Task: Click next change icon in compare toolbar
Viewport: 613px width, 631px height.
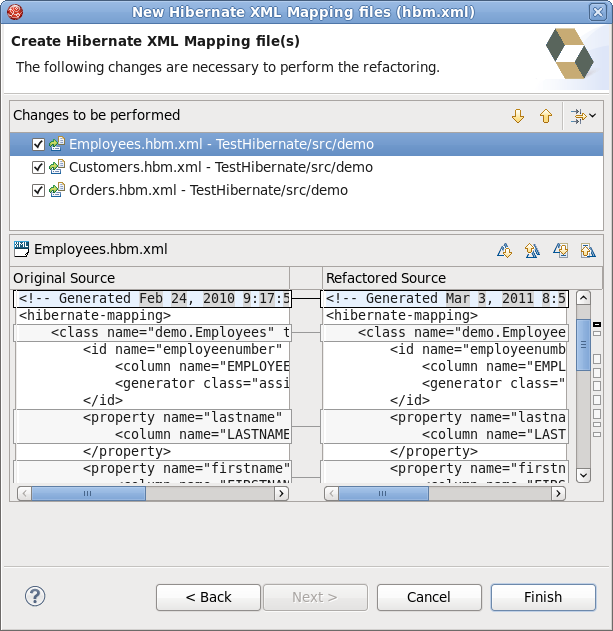Action: 560,250
